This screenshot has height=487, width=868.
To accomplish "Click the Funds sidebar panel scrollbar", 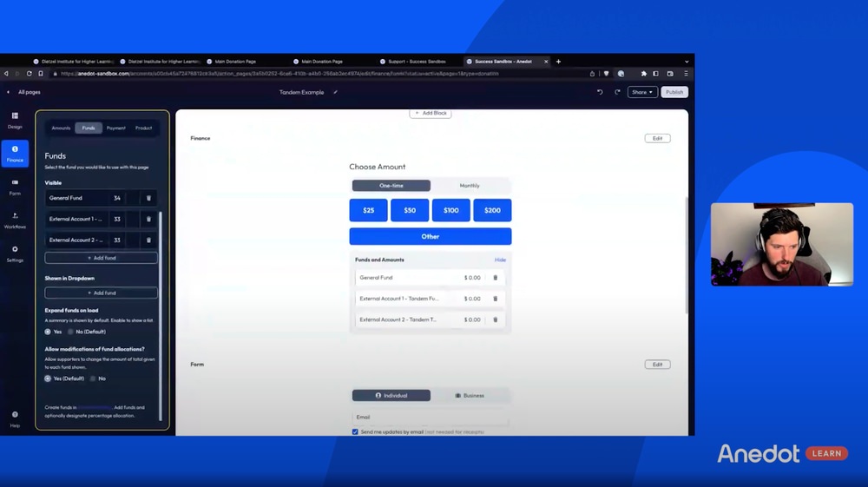I will [161, 315].
